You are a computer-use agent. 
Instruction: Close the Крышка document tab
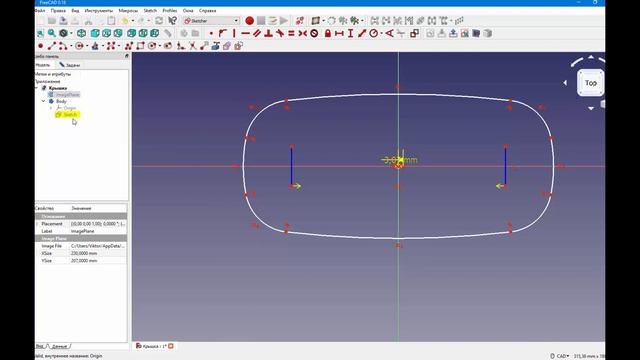171,346
